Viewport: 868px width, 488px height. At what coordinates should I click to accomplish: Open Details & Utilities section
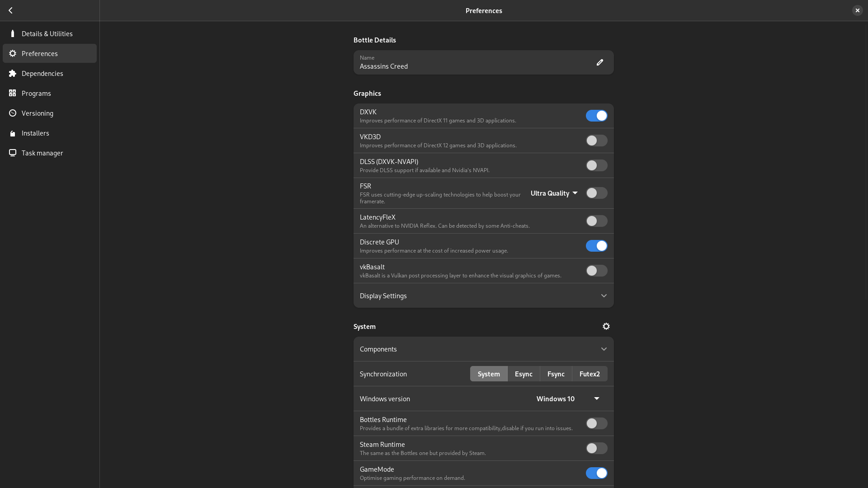point(47,33)
